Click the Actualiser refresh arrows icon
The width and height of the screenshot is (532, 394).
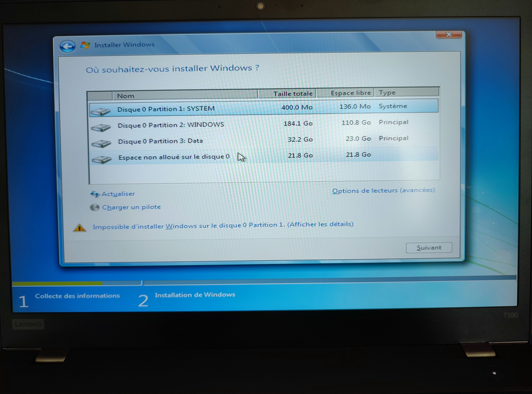tap(95, 194)
